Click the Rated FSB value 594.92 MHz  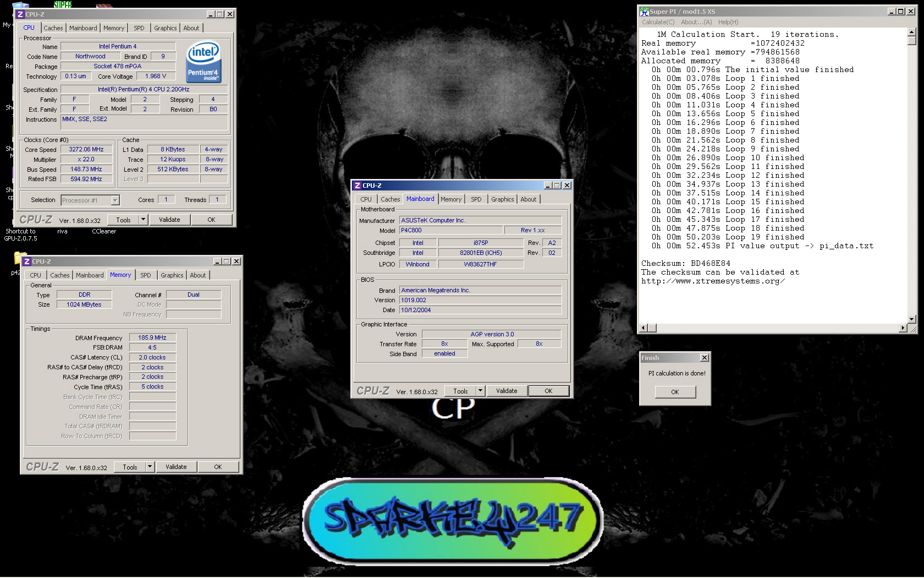click(x=86, y=179)
